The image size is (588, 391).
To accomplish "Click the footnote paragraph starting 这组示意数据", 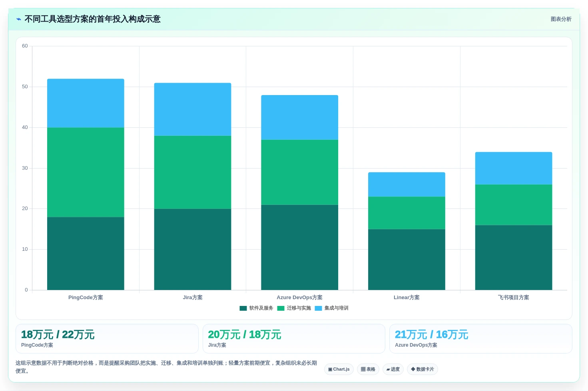I will coord(166,367).
